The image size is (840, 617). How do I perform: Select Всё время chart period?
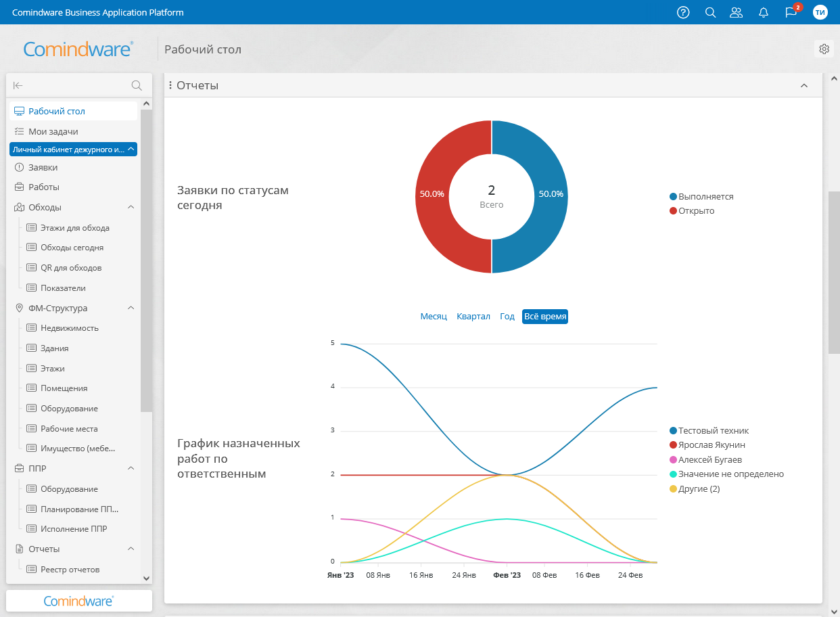(x=545, y=317)
